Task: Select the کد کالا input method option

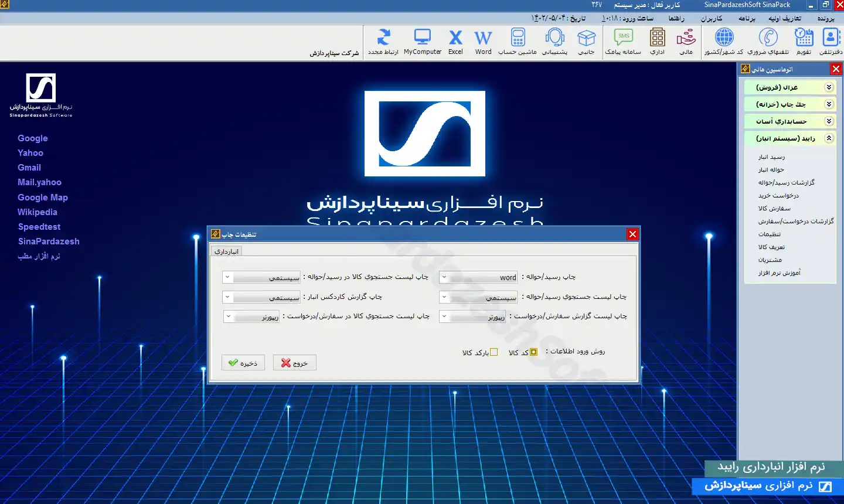Action: (533, 352)
